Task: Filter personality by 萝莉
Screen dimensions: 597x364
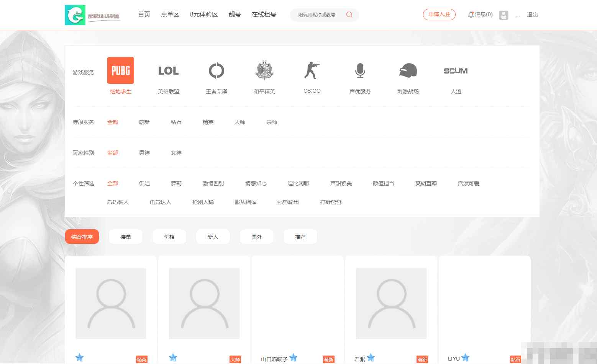Action: (176, 183)
